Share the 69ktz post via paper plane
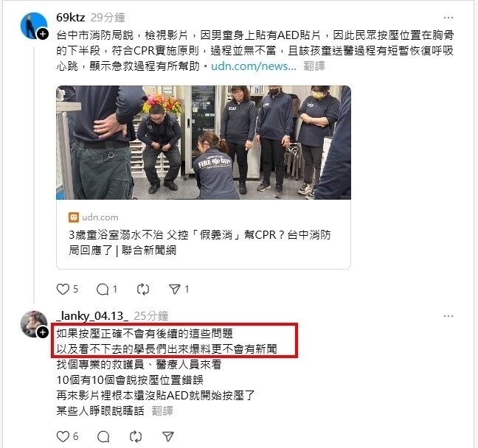 coord(174,289)
